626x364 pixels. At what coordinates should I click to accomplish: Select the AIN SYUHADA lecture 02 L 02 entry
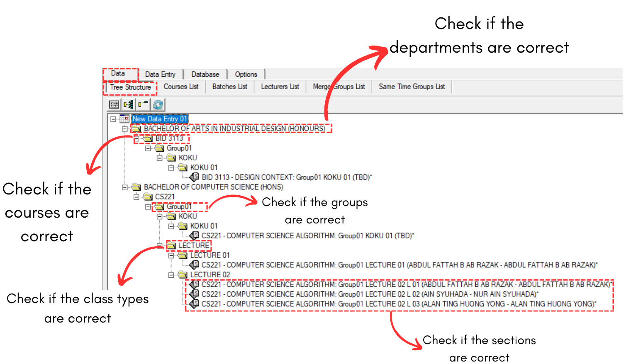[369, 294]
